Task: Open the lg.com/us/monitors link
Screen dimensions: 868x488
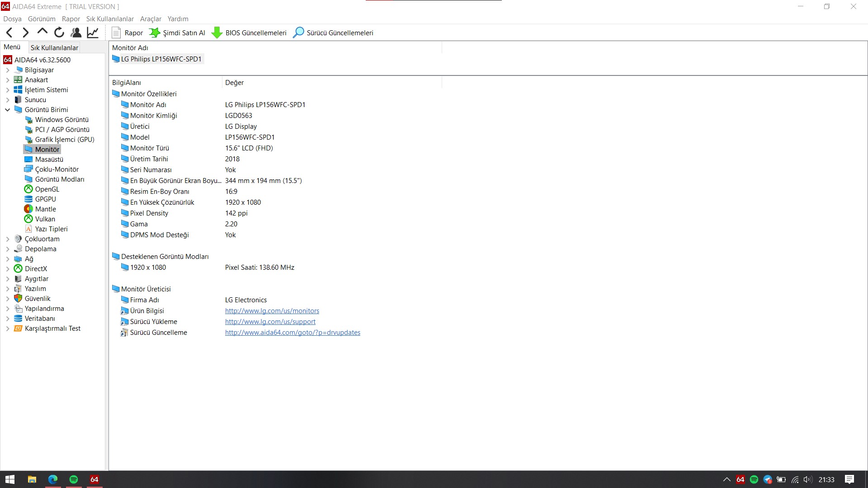Action: coord(272,311)
